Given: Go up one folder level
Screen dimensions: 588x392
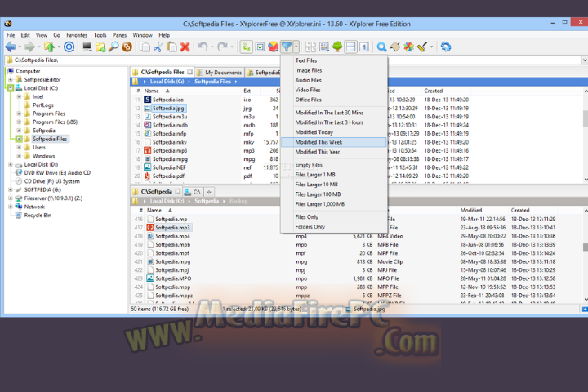Looking at the screenshot, I should click(x=49, y=47).
